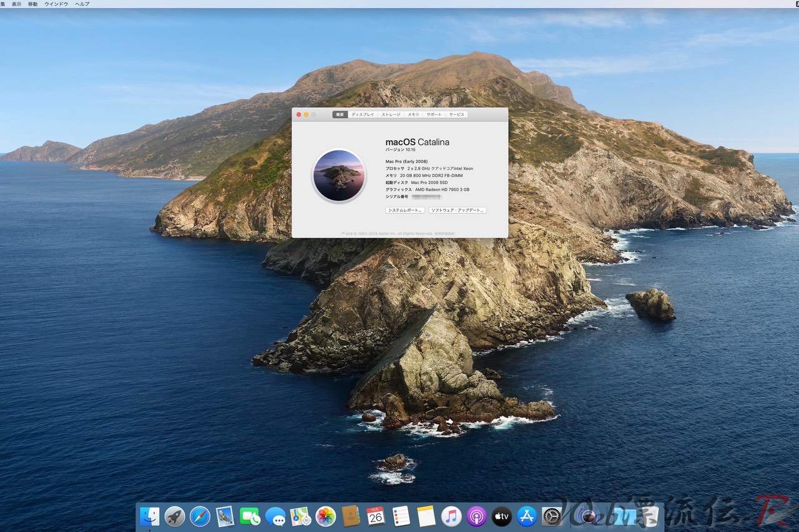Screen dimensions: 799x532
Task: Launch the App Store
Action: (525, 517)
